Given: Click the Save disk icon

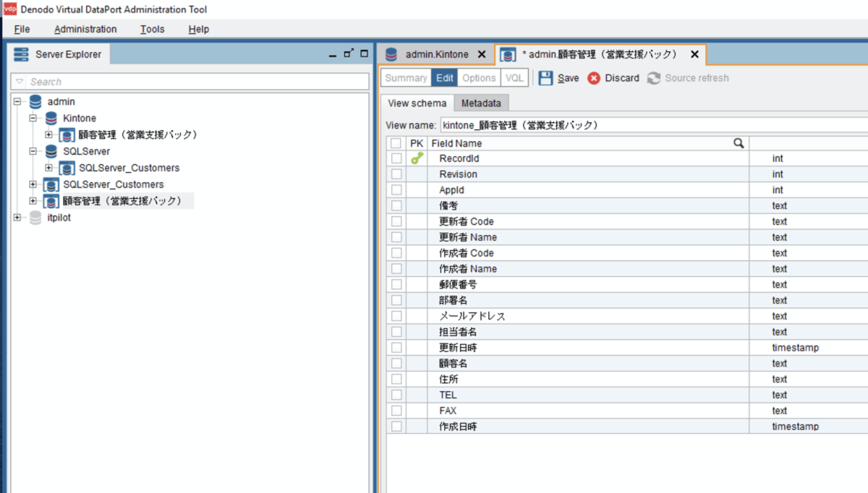Looking at the screenshot, I should tap(546, 78).
